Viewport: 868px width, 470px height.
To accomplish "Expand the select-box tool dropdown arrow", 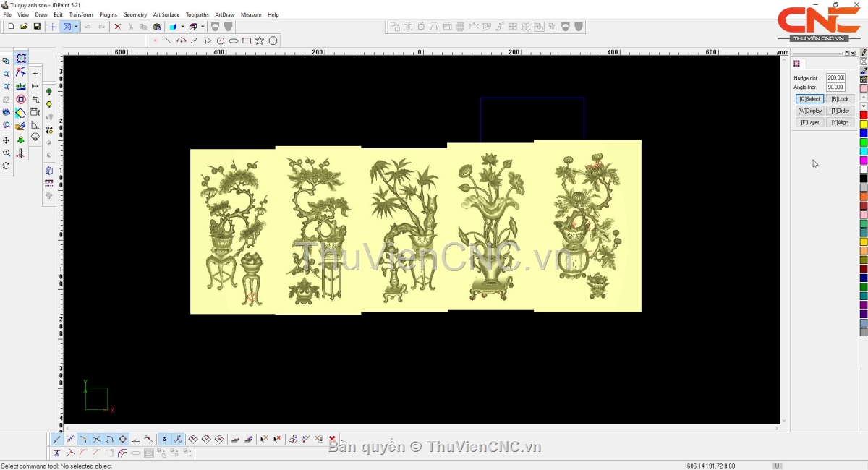I will (76, 27).
